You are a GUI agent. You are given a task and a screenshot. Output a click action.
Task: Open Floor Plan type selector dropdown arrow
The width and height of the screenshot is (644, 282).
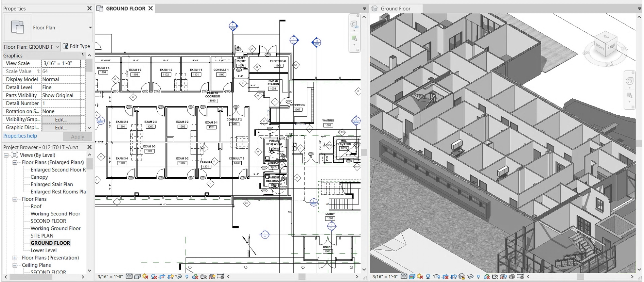[90, 27]
